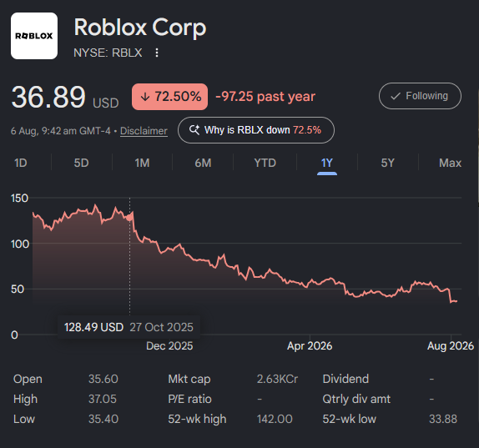Click the Roblox logo thumbnail
Screen dimensions: 479x448
click(x=34, y=36)
